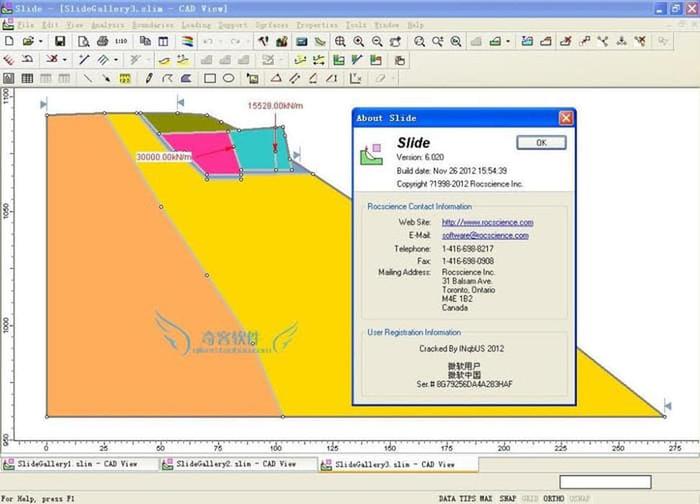700x504 pixels.
Task: Click the software@rocscience.com email link
Action: coord(485,235)
